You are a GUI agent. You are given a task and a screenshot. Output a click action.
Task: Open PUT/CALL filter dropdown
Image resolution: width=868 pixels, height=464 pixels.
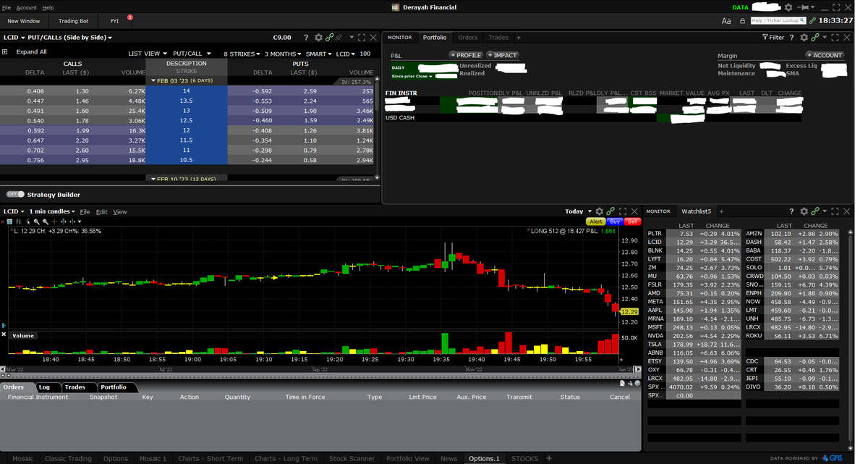192,54
